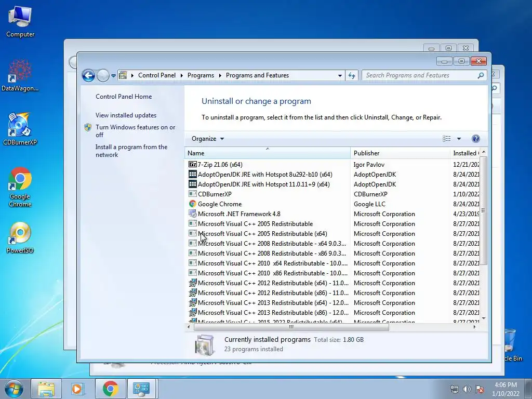Open Windows Explorer from the taskbar
Screen dimensions: 532x399
(46, 389)
